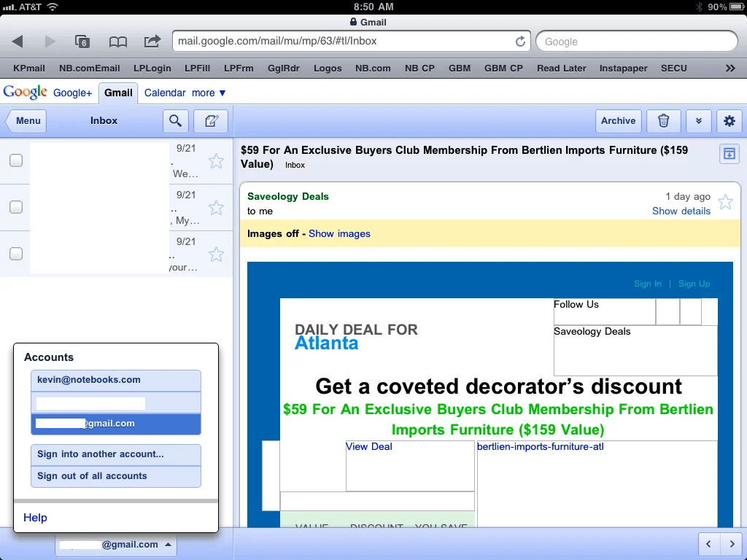Expand the bookmarks overflow chevron
The height and width of the screenshot is (560, 747).
tap(731, 68)
